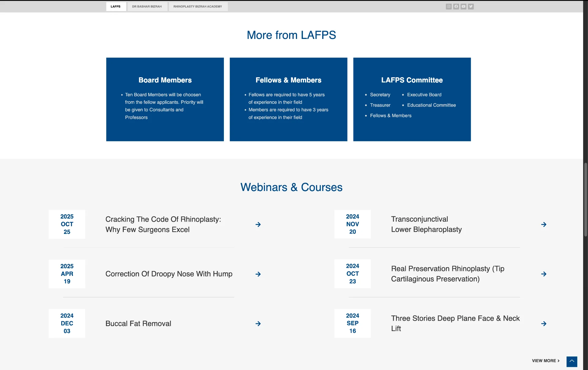Click the 2024 OCT 23 date box
This screenshot has width=588, height=370.
(352, 274)
